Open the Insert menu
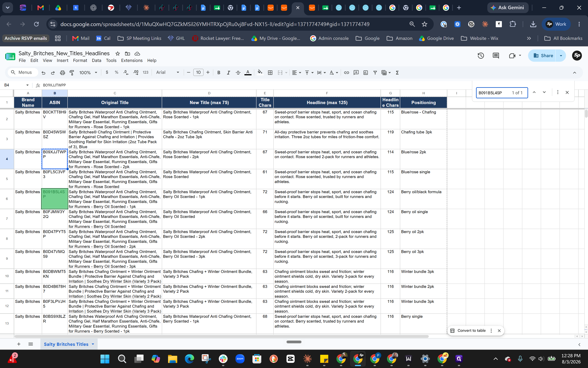The image size is (588, 368). [x=62, y=60]
